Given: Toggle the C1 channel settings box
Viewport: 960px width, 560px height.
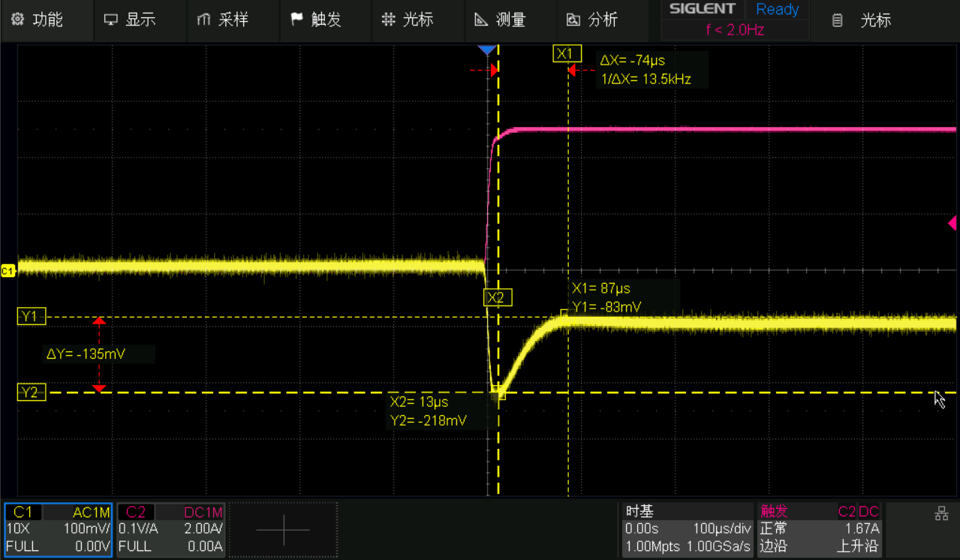Looking at the screenshot, I should point(59,530).
